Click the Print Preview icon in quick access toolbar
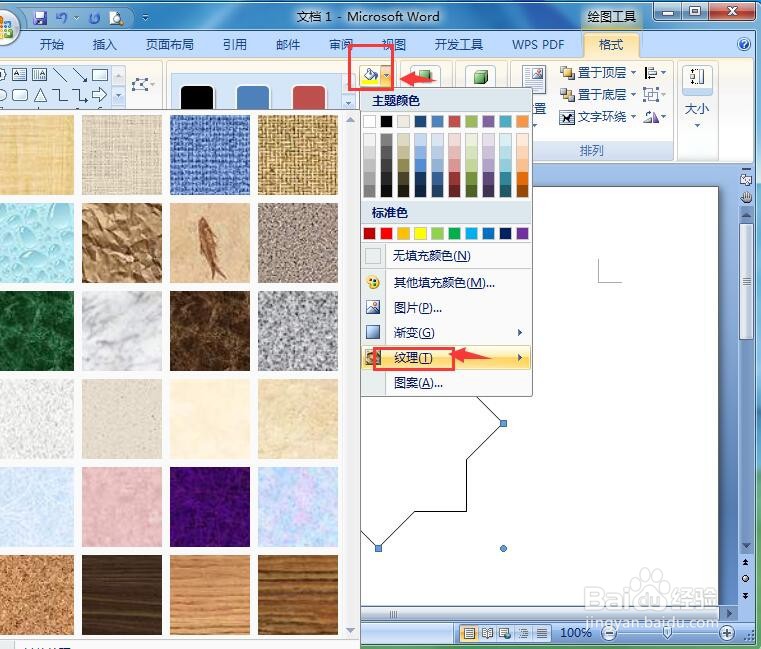Viewport: 761px width, 649px height. pyautogui.click(x=116, y=18)
